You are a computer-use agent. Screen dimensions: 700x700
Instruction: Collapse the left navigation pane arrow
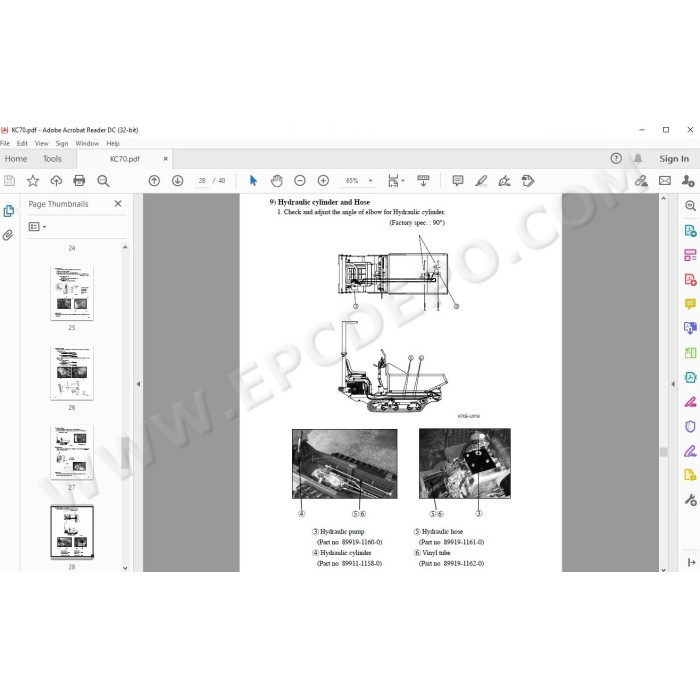(138, 383)
